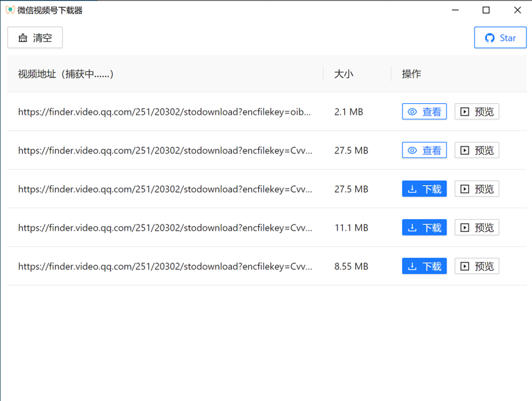The width and height of the screenshot is (532, 401).
Task: Minimize the 微信视频号下载器 window
Action: (455, 10)
